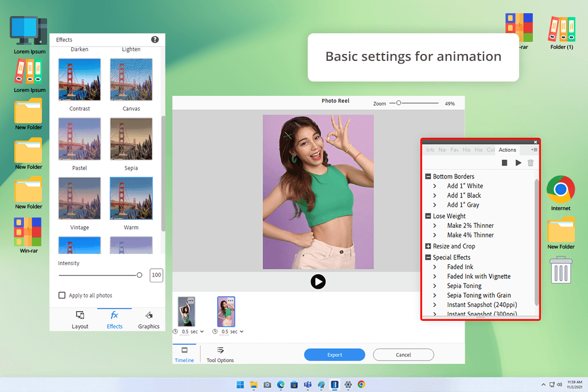The height and width of the screenshot is (392, 588).
Task: Expand the Resize and Crop action set
Action: [x=428, y=246]
